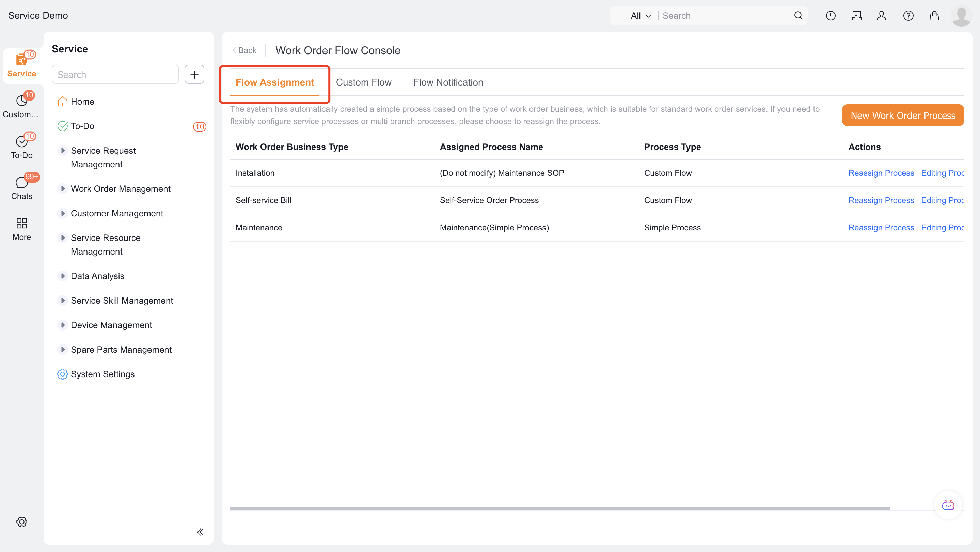Click the Maintenance business type cell
Screen dimensions: 980x552
click(259, 227)
